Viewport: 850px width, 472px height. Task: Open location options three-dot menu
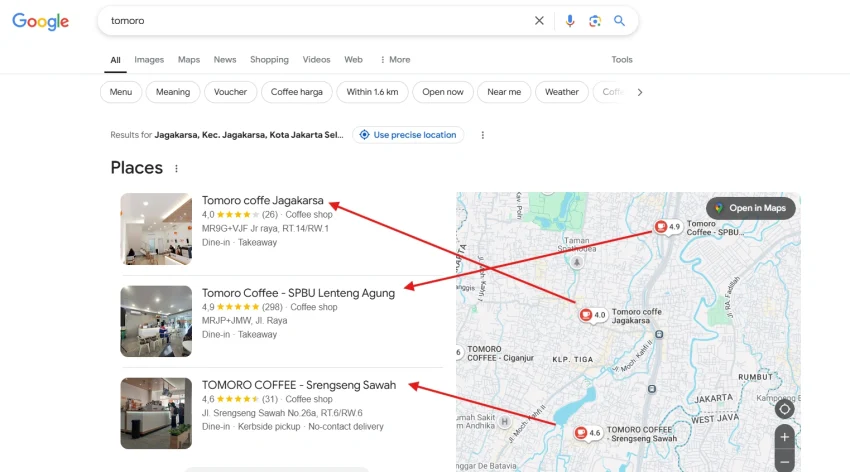tap(482, 135)
